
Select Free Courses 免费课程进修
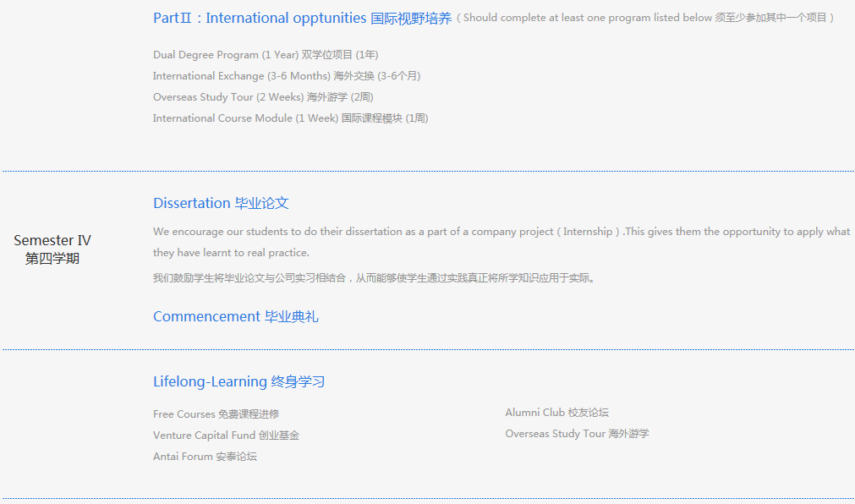(216, 414)
